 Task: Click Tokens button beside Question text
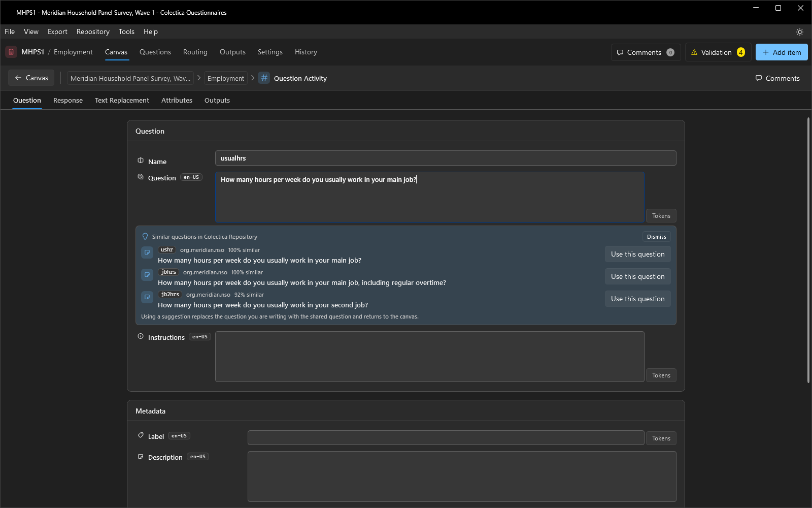661,216
